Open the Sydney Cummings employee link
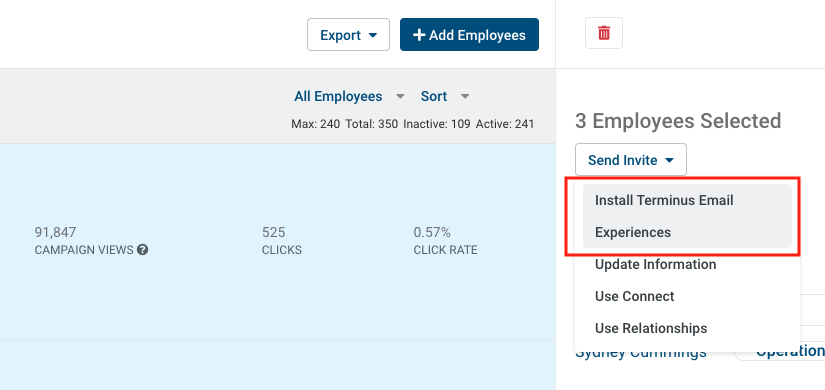 point(641,354)
